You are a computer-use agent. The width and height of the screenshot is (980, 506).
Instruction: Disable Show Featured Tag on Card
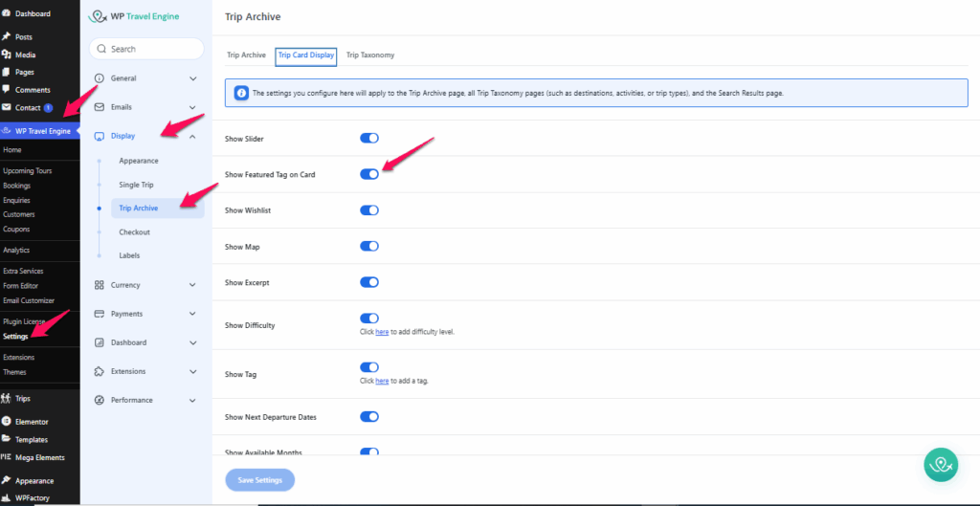coord(368,174)
